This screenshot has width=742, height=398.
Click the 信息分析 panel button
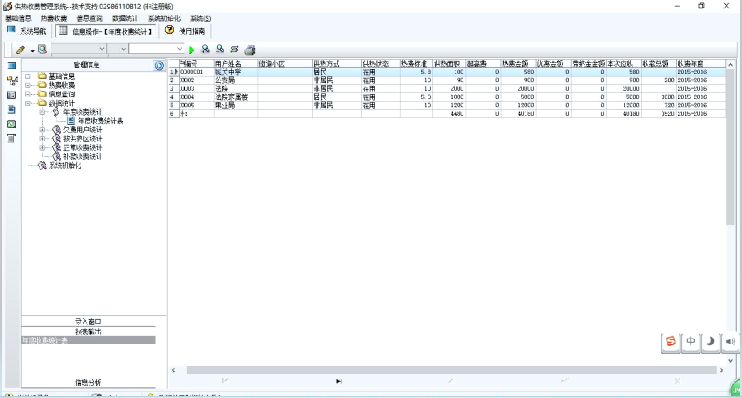click(x=88, y=382)
